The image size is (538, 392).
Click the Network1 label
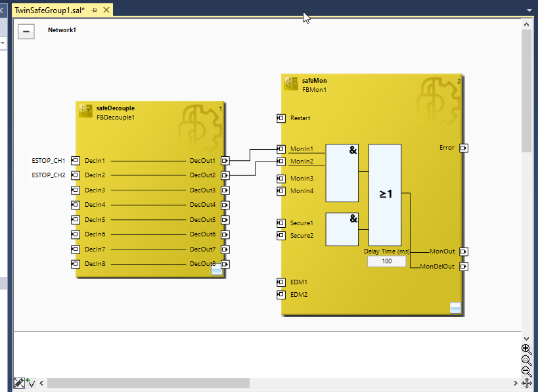62,30
